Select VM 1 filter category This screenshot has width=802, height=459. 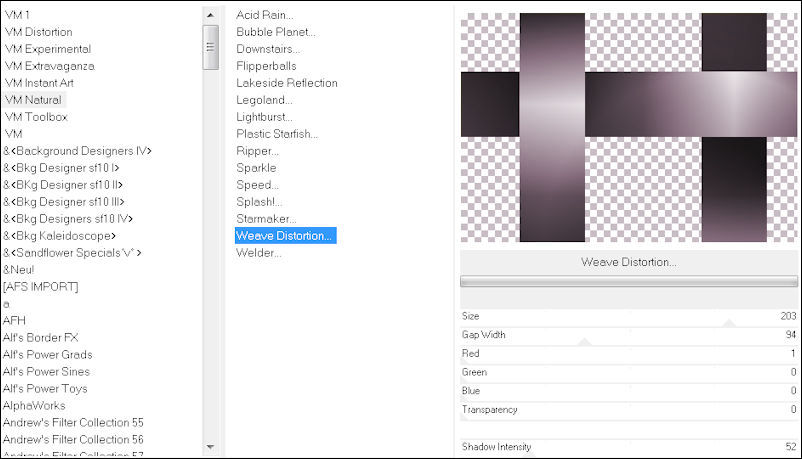coord(17,15)
